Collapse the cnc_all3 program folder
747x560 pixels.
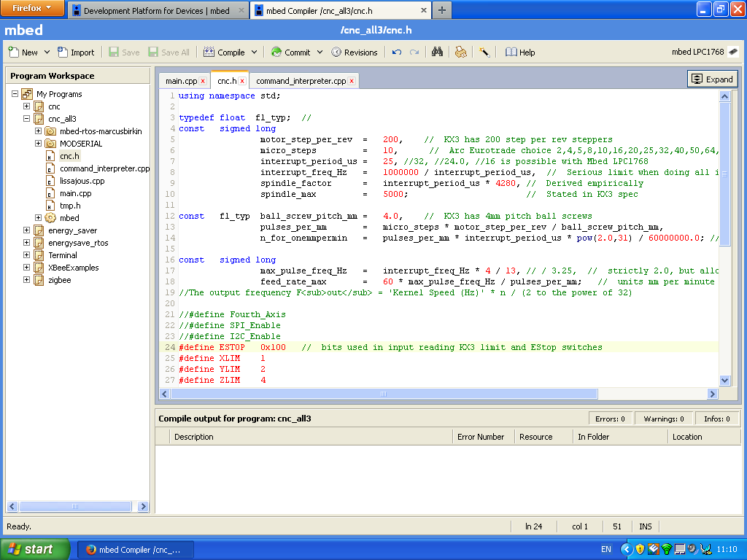click(27, 119)
